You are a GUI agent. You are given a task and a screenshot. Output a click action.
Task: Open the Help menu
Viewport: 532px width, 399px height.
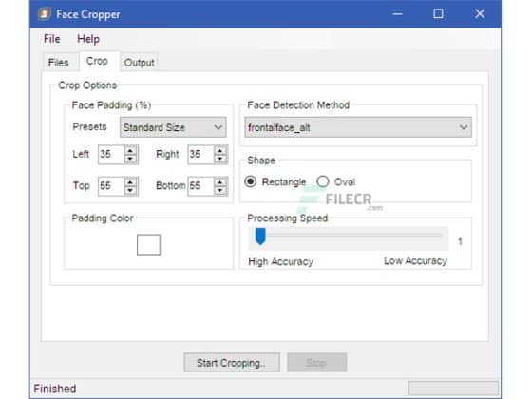point(88,39)
